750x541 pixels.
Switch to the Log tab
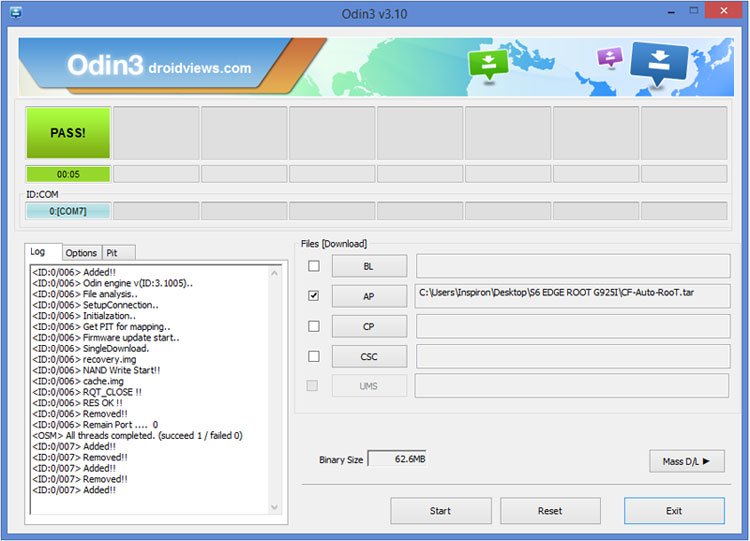[43, 252]
